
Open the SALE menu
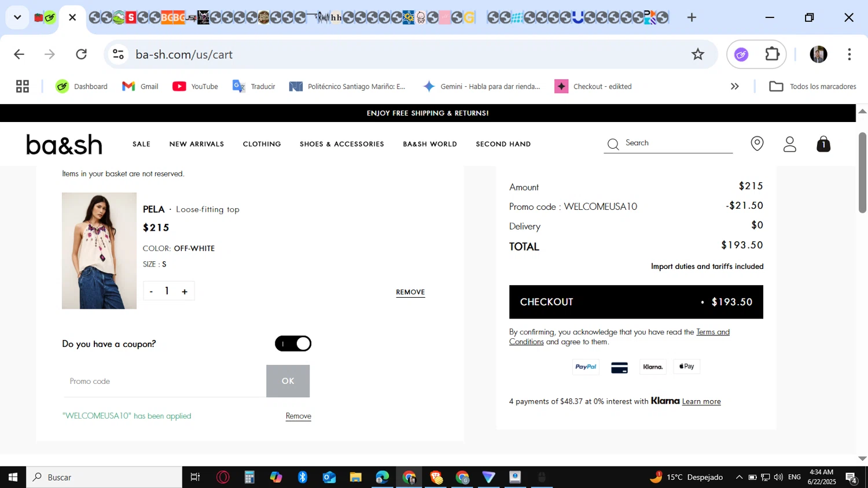[x=141, y=144]
